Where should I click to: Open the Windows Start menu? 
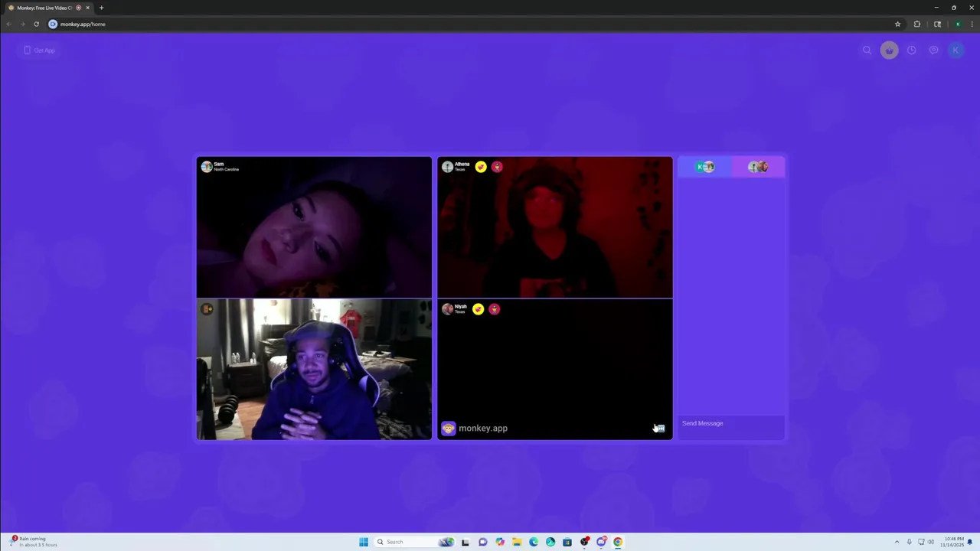(x=364, y=542)
